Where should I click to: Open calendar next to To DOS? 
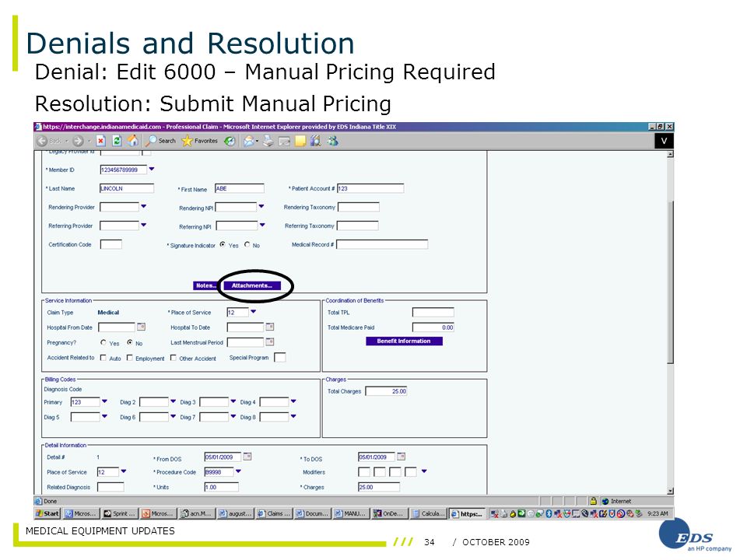pyautogui.click(x=402, y=457)
